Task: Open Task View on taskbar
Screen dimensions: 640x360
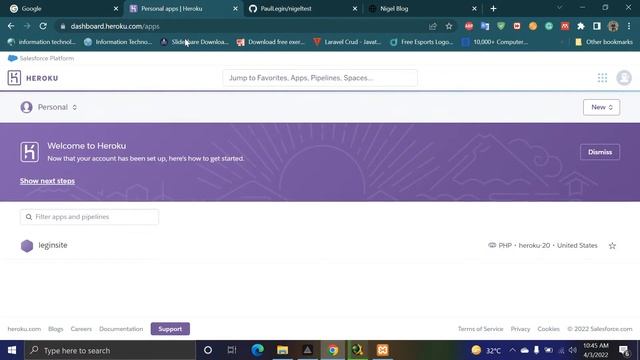Action: click(x=232, y=350)
